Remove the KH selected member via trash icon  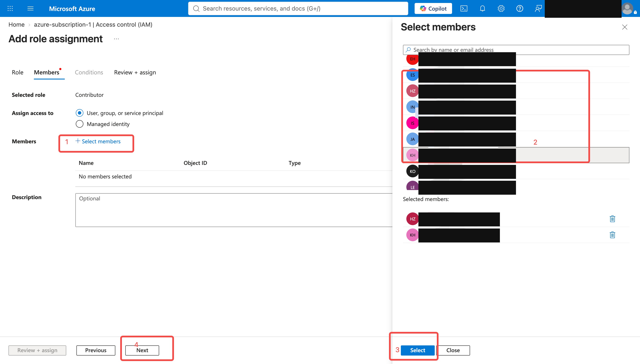coord(612,235)
